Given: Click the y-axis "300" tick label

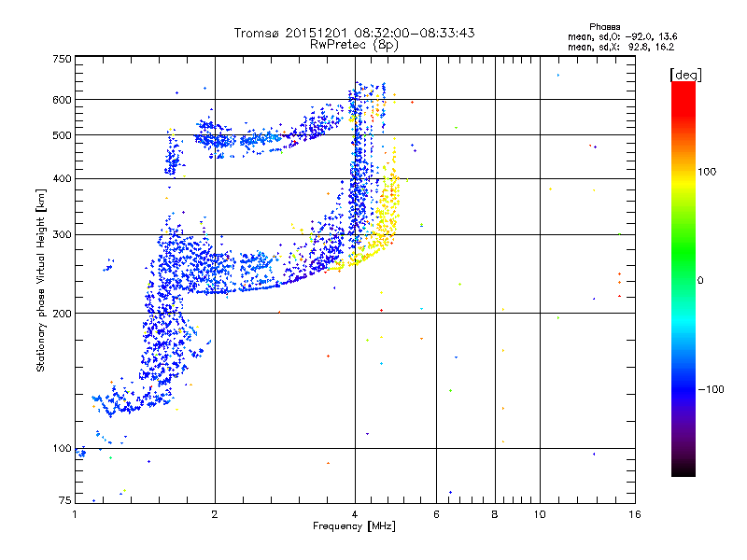Looking at the screenshot, I should click(x=62, y=235).
